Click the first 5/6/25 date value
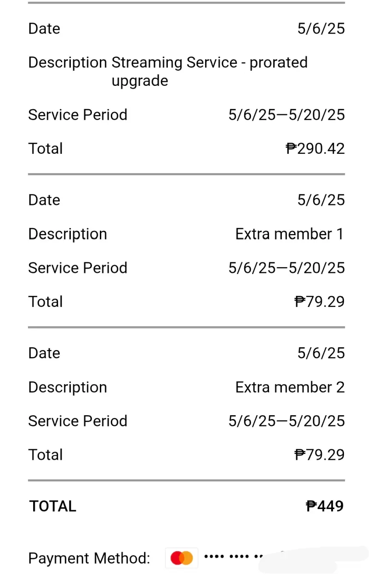373x588 pixels. [321, 28]
